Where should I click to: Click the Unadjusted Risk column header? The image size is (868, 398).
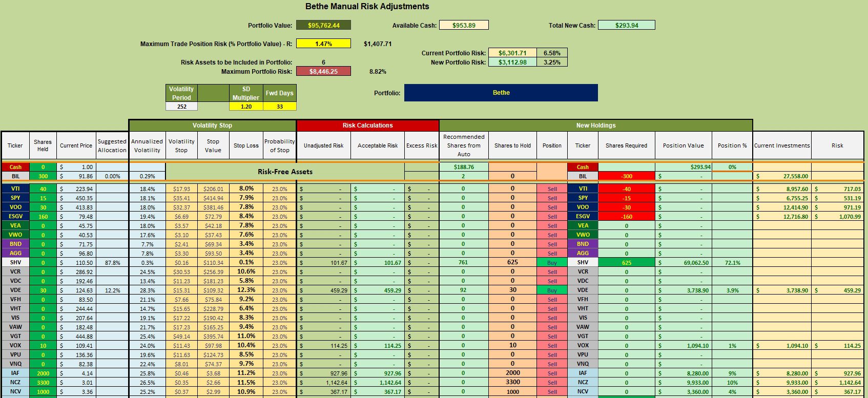(324, 145)
